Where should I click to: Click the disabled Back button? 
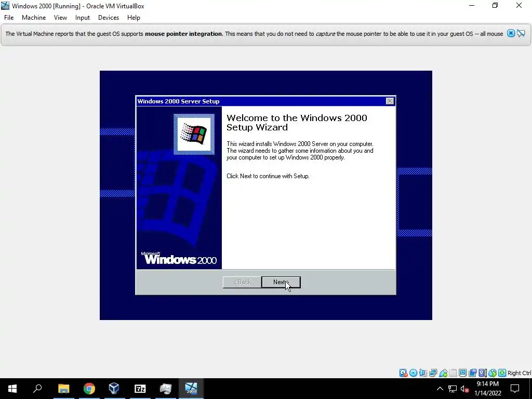coord(242,282)
